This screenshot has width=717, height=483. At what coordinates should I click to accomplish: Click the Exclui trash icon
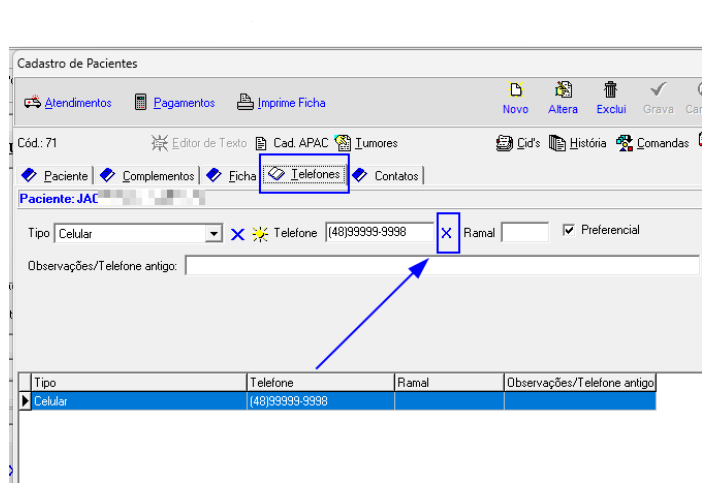610,91
